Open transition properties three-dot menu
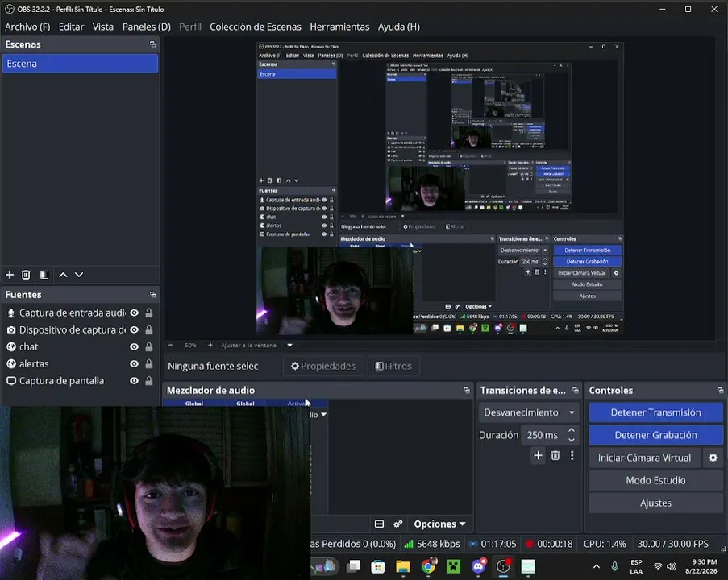The width and height of the screenshot is (728, 580). point(572,456)
